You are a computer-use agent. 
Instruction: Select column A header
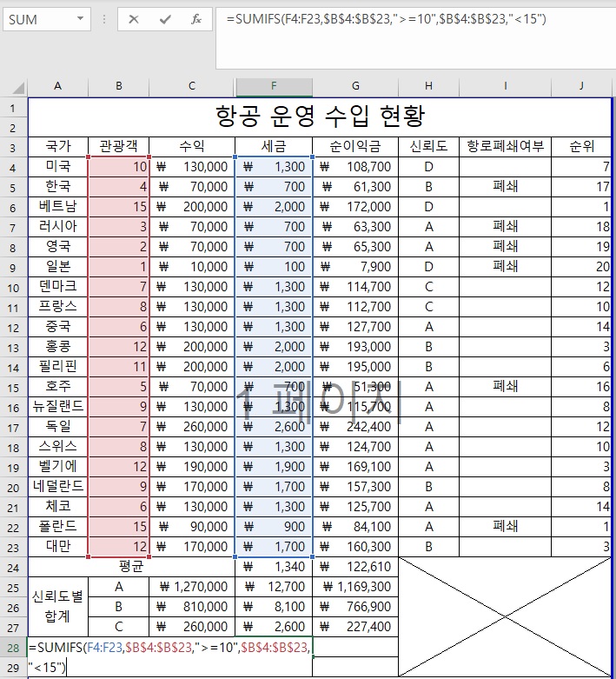pyautogui.click(x=58, y=86)
